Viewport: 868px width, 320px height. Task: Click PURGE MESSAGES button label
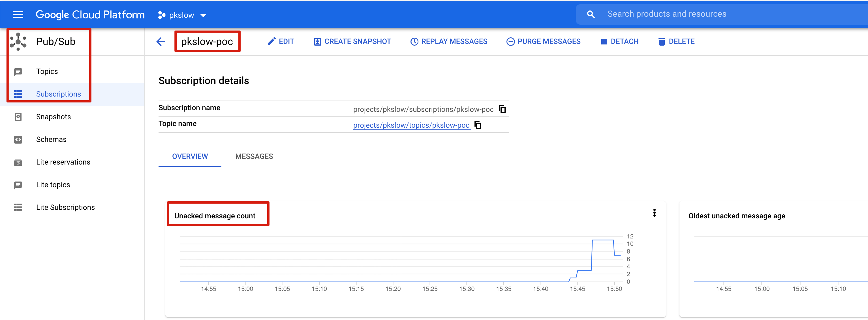[x=549, y=41]
